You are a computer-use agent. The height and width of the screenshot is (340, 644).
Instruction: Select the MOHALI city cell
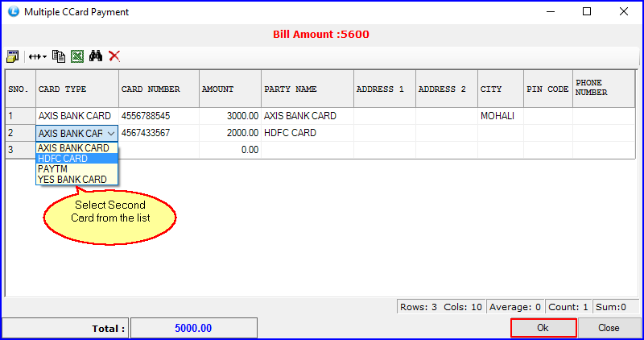(501, 116)
